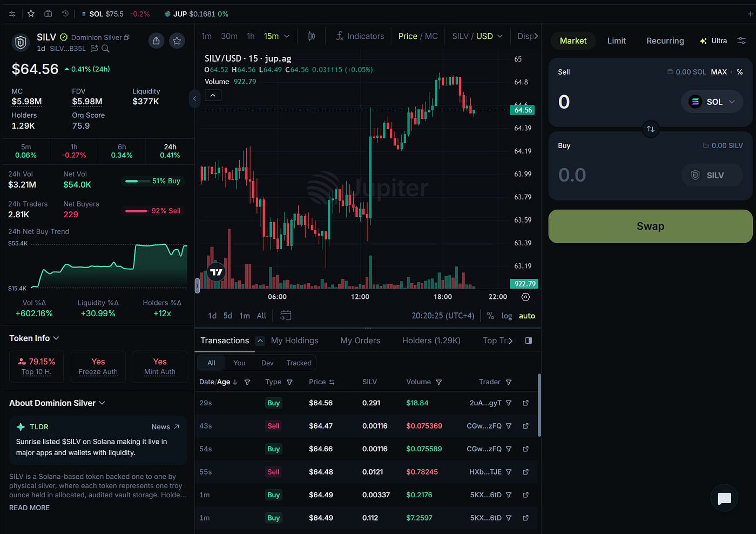Open swap settings sliders icon
This screenshot has height=534, width=756.
click(x=741, y=41)
